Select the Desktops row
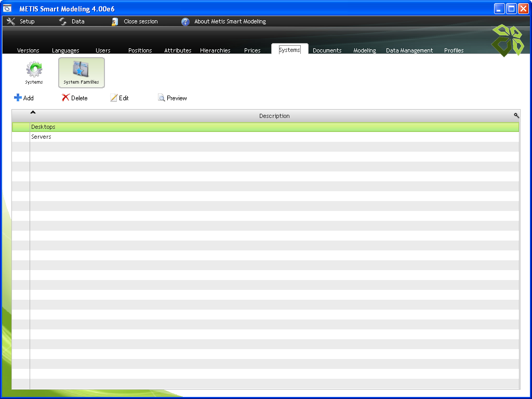532x399 pixels. (265, 127)
